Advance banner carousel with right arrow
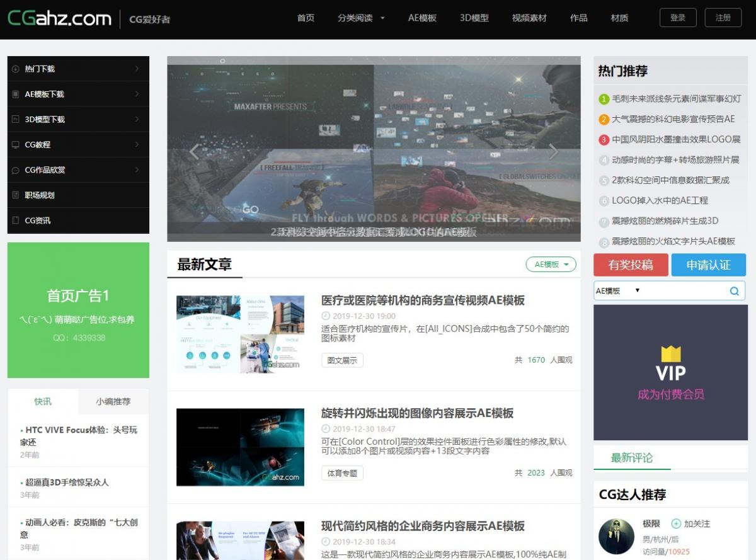Image resolution: width=756 pixels, height=560 pixels. pyautogui.click(x=553, y=152)
